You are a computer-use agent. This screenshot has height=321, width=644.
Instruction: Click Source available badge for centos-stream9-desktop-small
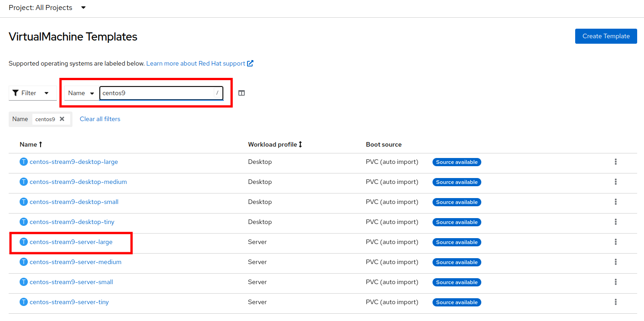(x=457, y=202)
